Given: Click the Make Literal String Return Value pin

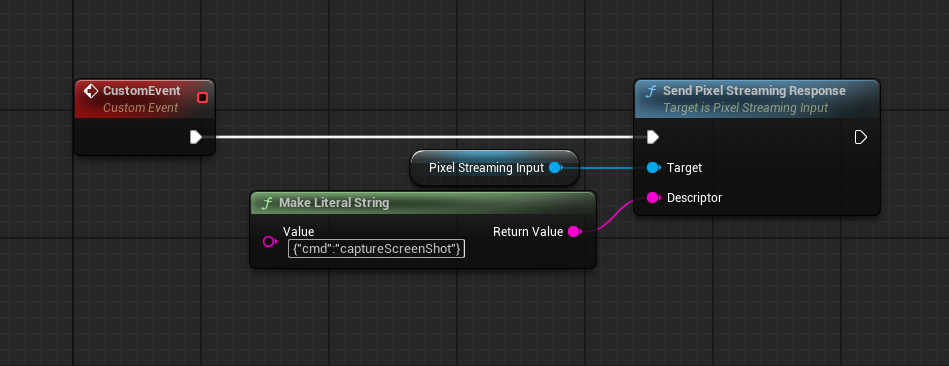Looking at the screenshot, I should pos(574,232).
